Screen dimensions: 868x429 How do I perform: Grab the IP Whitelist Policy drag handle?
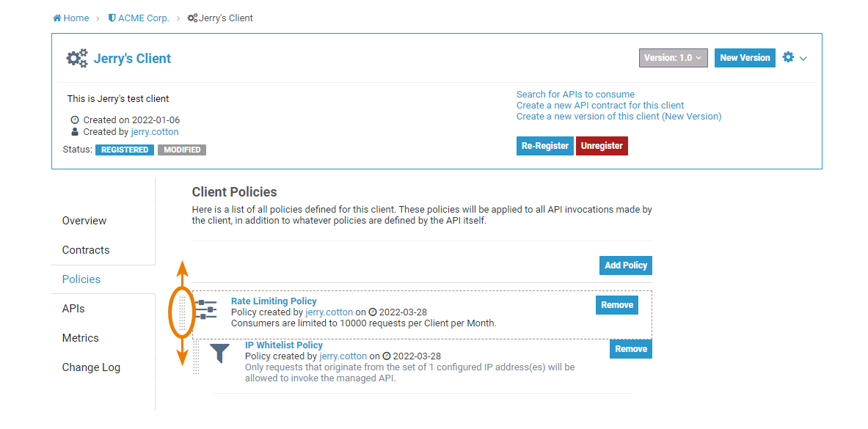[x=196, y=357]
